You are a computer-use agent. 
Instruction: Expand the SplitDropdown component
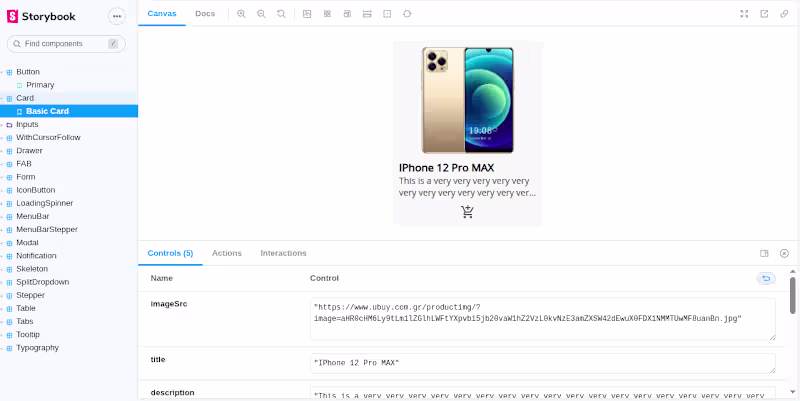[x=42, y=282]
